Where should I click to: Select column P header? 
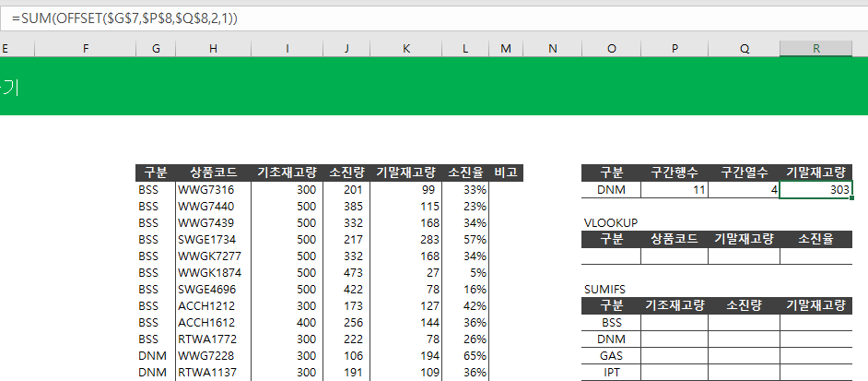click(674, 49)
